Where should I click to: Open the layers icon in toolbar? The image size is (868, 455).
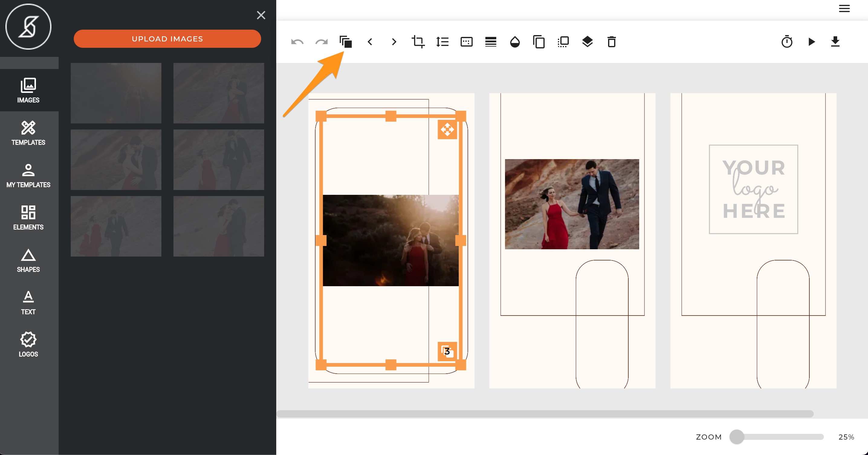[x=587, y=42]
